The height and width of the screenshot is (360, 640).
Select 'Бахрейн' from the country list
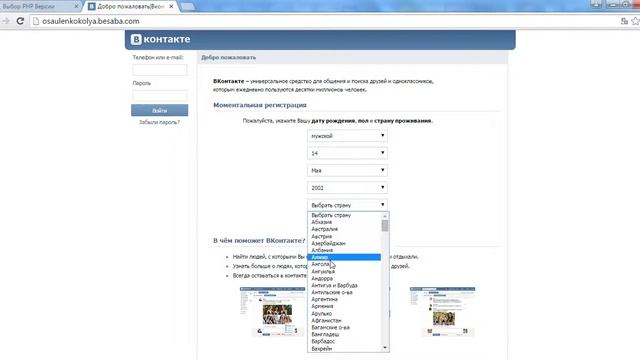(x=344, y=349)
